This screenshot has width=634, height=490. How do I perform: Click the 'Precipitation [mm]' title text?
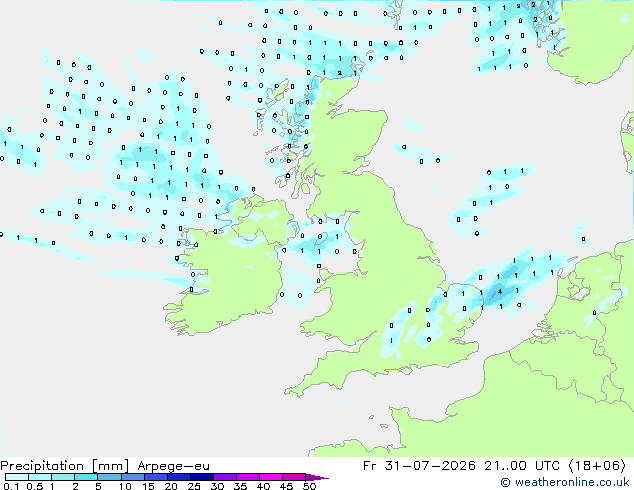pos(65,466)
